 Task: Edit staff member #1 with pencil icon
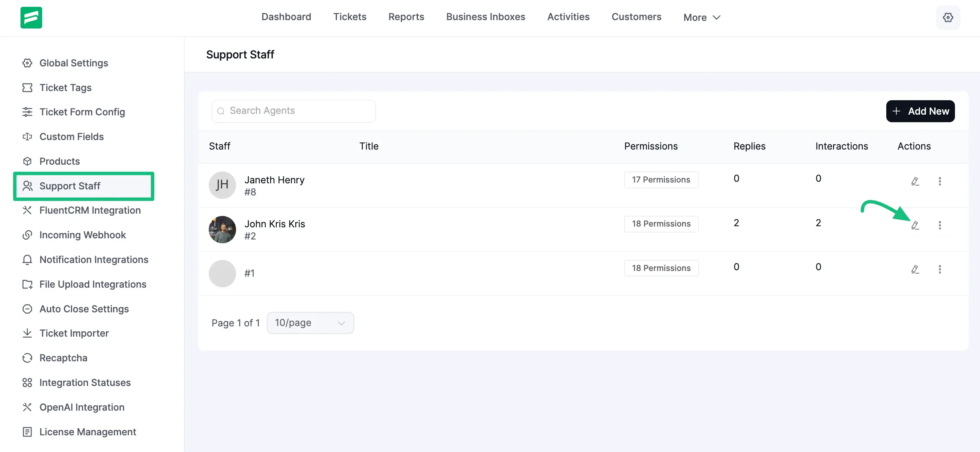point(915,270)
